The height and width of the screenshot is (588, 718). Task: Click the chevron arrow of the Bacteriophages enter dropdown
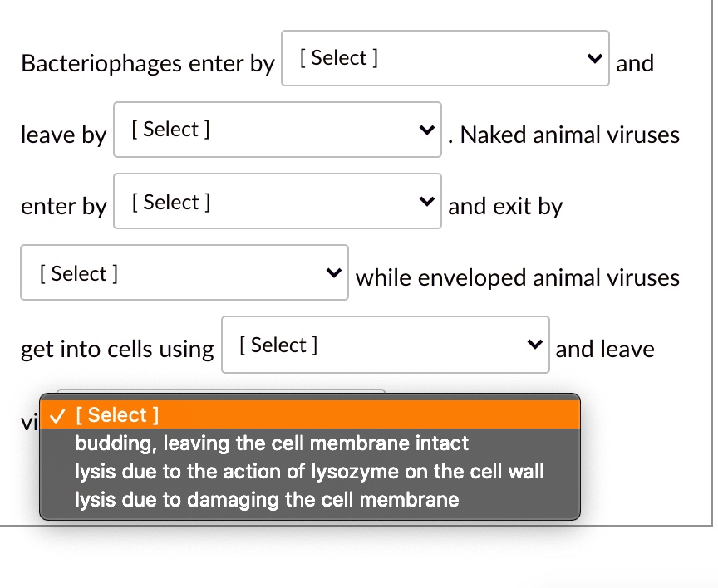tap(594, 58)
